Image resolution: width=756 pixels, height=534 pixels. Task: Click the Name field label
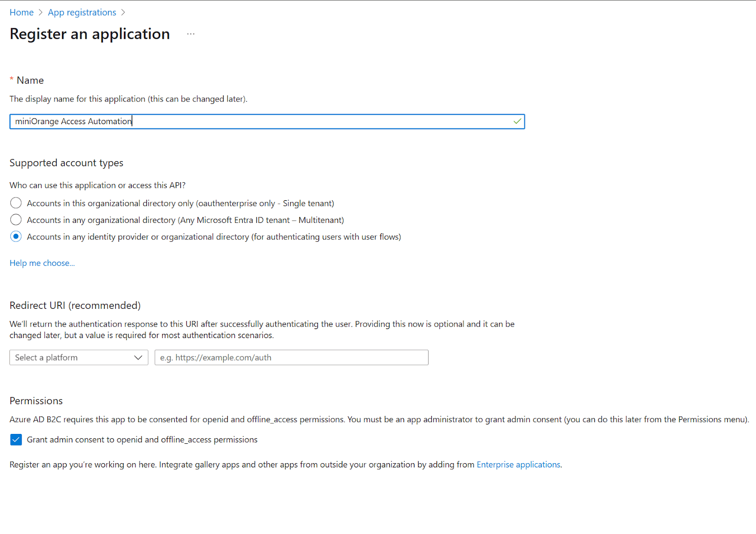pos(30,80)
